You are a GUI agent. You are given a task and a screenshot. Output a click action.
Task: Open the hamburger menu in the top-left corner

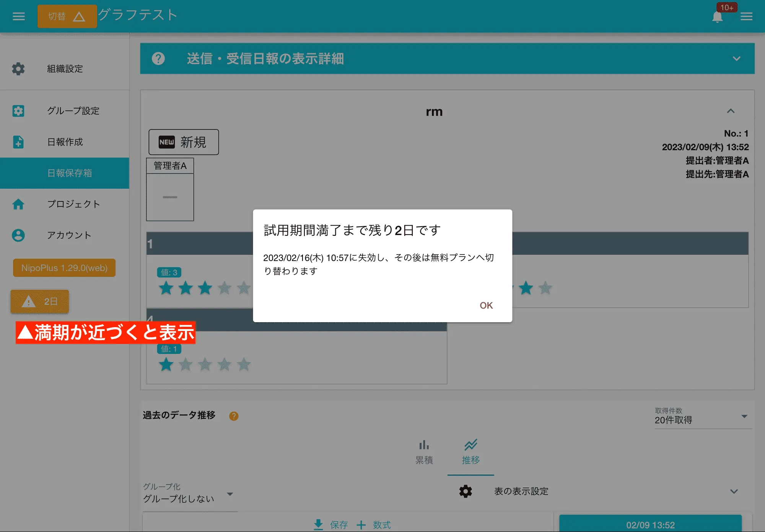pyautogui.click(x=18, y=16)
